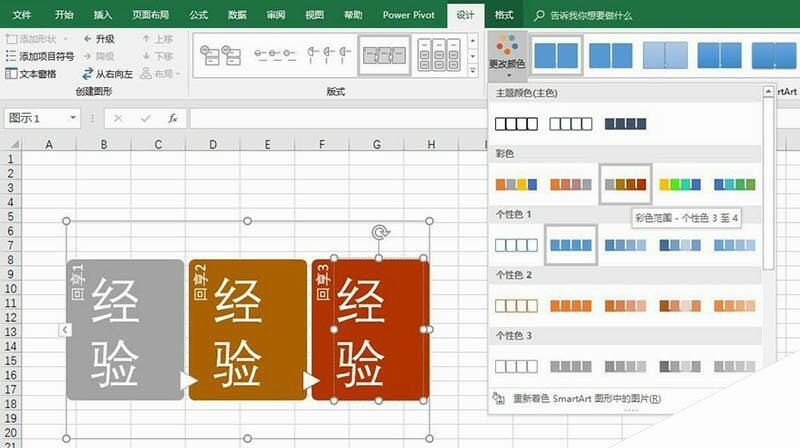Expand the text pane arrow on SmartArt left edge

[x=63, y=330]
